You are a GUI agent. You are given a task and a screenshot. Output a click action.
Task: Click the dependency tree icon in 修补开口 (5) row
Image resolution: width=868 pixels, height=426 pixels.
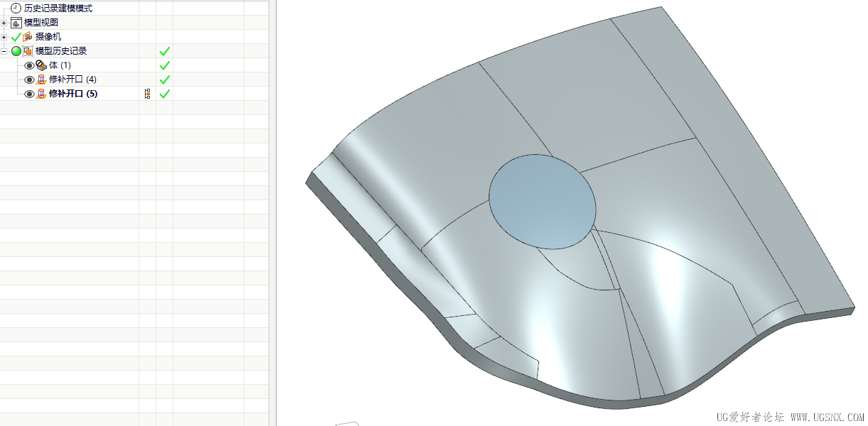coord(148,94)
